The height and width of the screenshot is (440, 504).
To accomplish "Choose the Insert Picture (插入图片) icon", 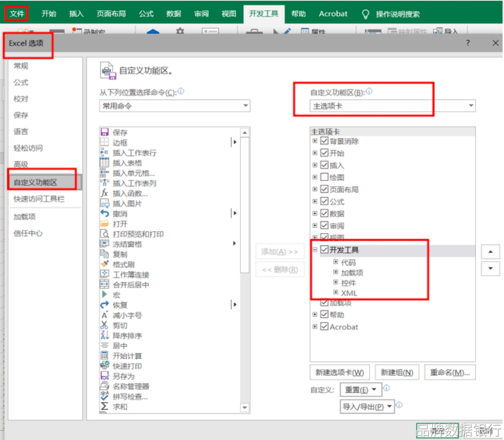I will click(104, 203).
